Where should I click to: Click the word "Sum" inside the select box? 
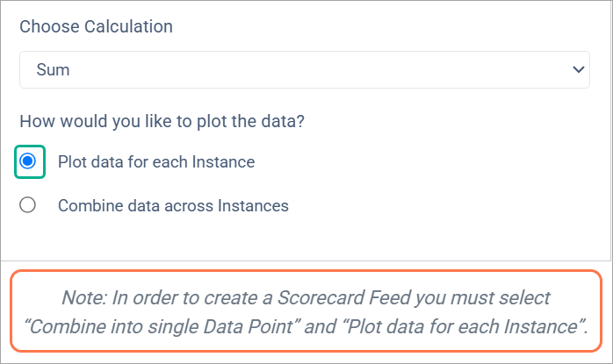53,70
